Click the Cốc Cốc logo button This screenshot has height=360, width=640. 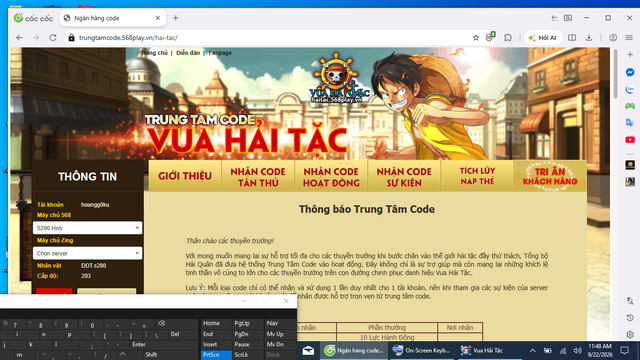tap(33, 18)
